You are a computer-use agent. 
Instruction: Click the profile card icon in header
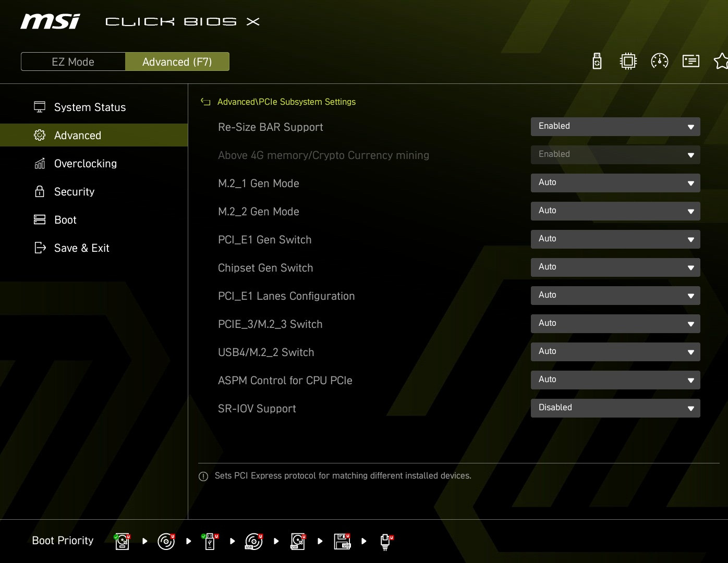click(691, 61)
